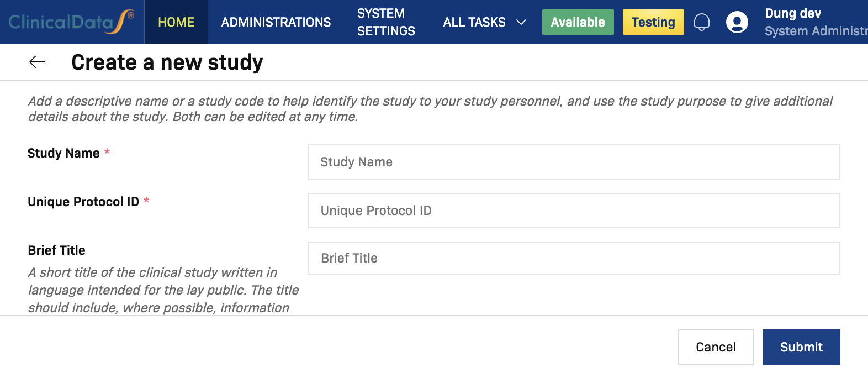Click the back arrow to leave study creation
The height and width of the screenshot is (378, 868).
[36, 62]
